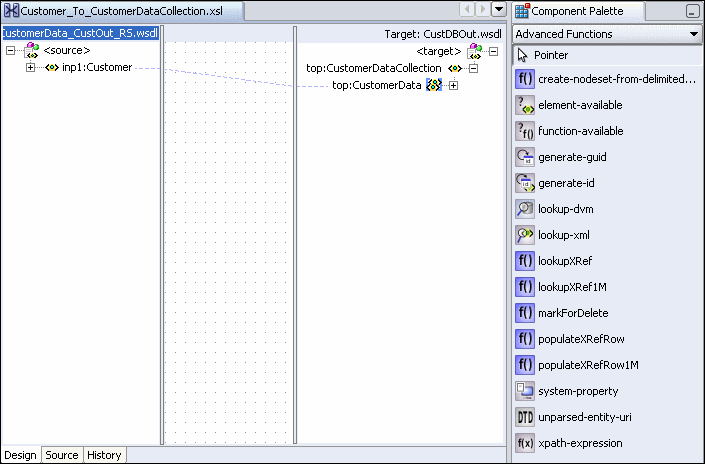Image resolution: width=705 pixels, height=464 pixels.
Task: Select the Component Palette tab
Action: pyautogui.click(x=577, y=11)
